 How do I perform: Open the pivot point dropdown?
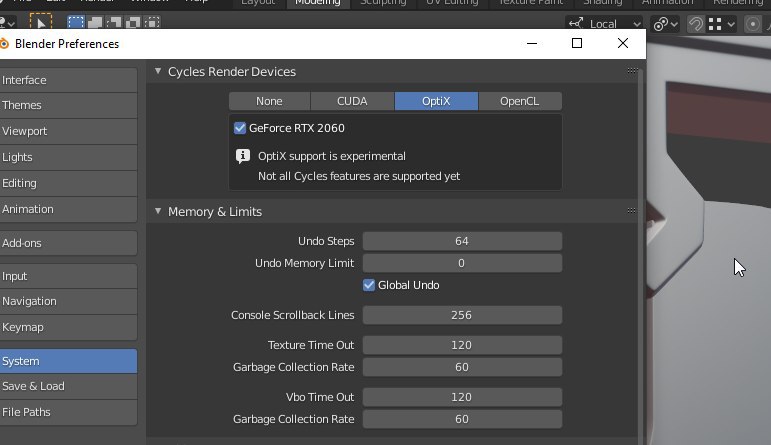pyautogui.click(x=665, y=24)
